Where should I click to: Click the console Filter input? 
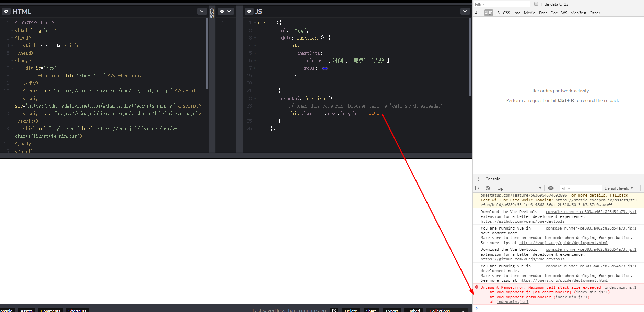581,188
